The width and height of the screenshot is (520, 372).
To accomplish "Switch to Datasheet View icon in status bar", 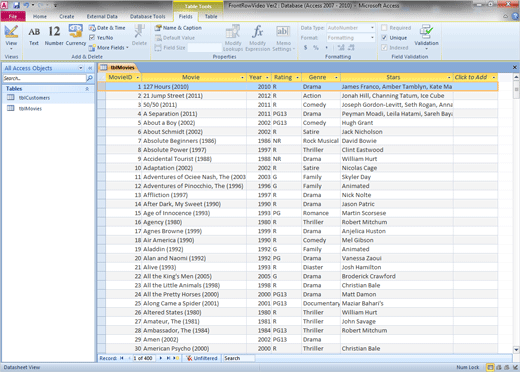I will coord(490,367).
